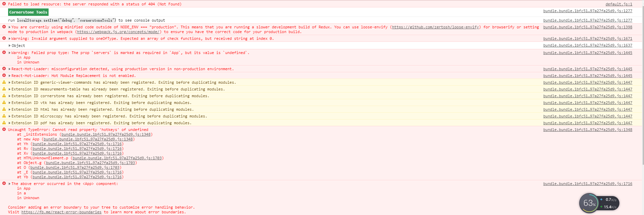The image size is (644, 215).
Task: Expand the microscopy extension warning
Action: pyautogui.click(x=9, y=116)
